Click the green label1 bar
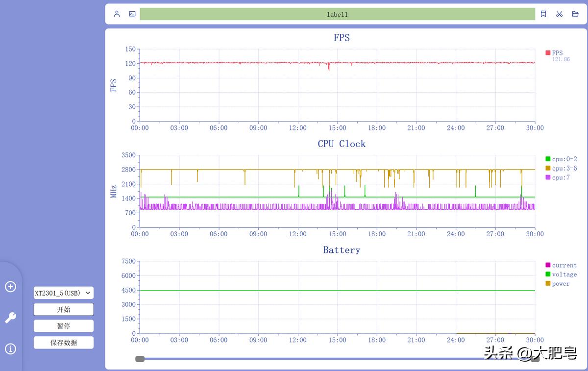Screen dimensions: 588x371 [x=337, y=14]
